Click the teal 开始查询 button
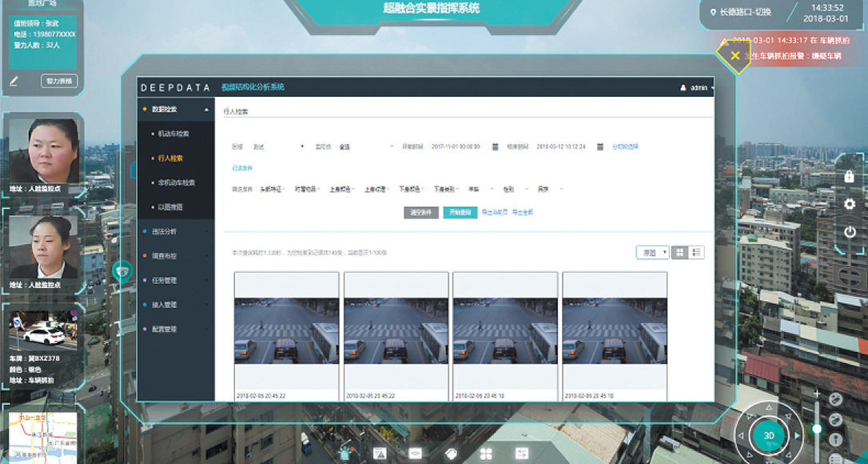 pos(460,212)
